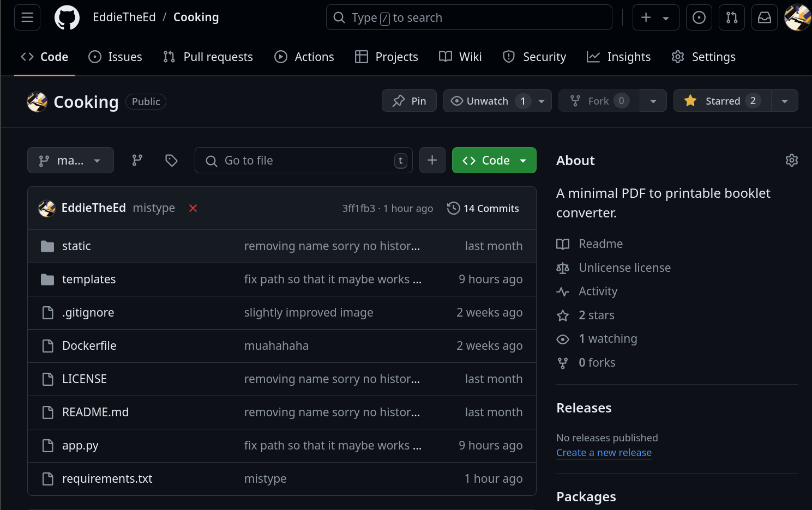This screenshot has height=510, width=812.
Task: Check the failed status red X icon
Action: [193, 208]
